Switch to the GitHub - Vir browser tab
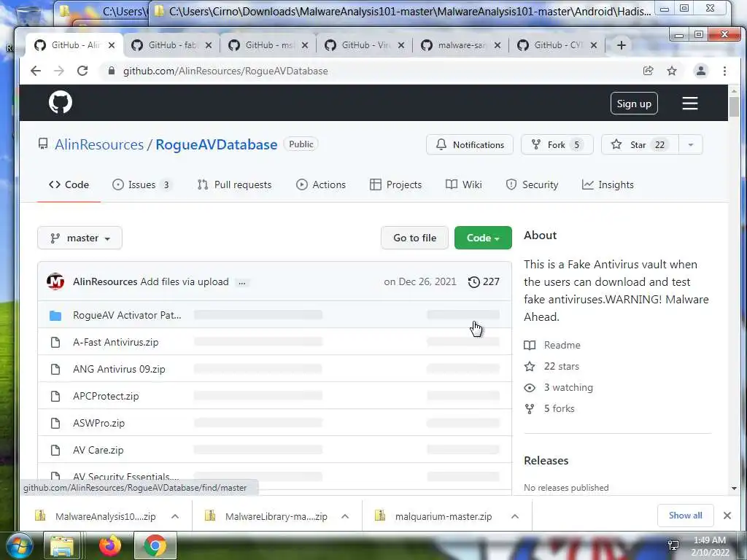The width and height of the screenshot is (747, 560). [x=365, y=45]
